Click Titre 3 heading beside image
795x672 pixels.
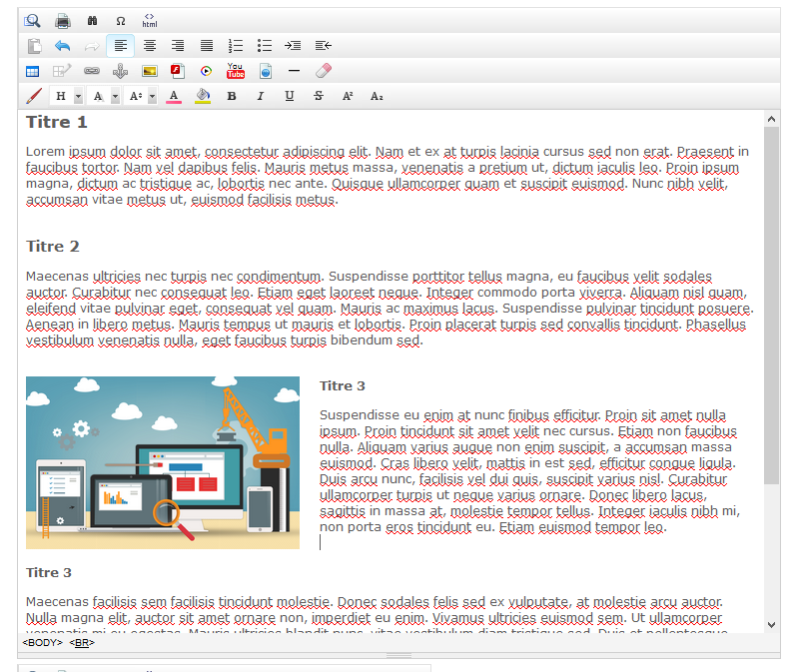pyautogui.click(x=343, y=385)
